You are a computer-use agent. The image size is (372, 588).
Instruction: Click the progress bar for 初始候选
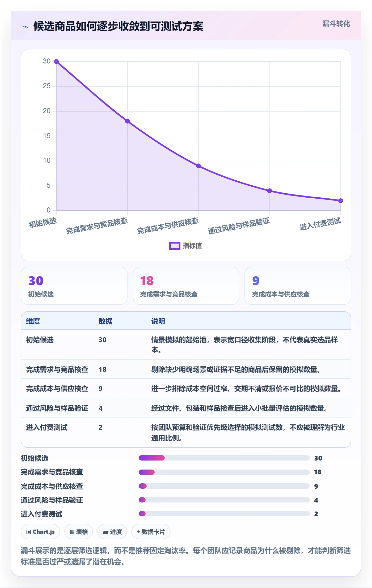pos(224,458)
